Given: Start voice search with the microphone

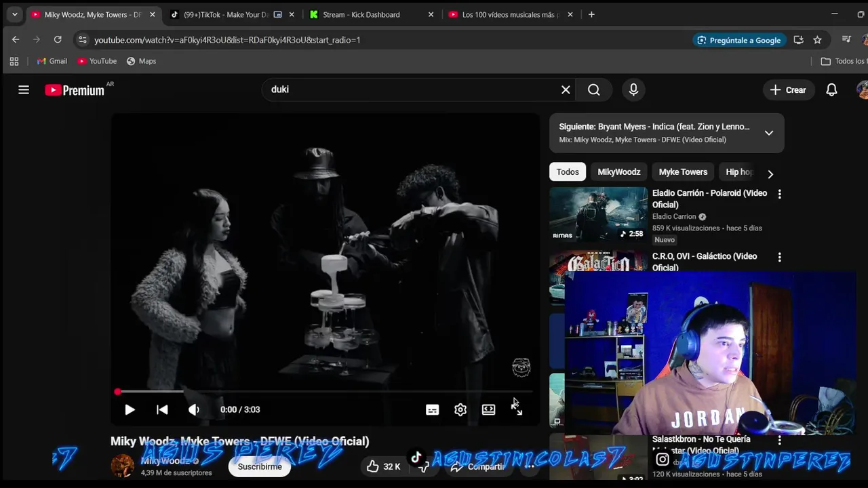Looking at the screenshot, I should [x=633, y=89].
